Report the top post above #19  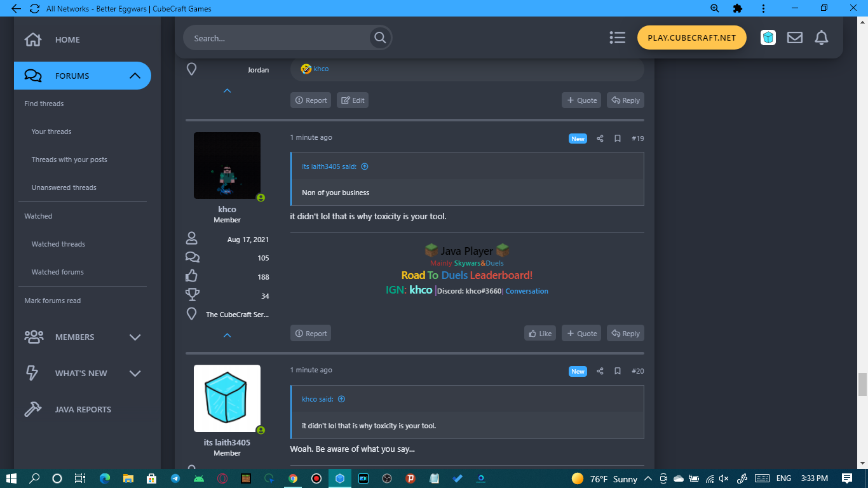pos(311,100)
